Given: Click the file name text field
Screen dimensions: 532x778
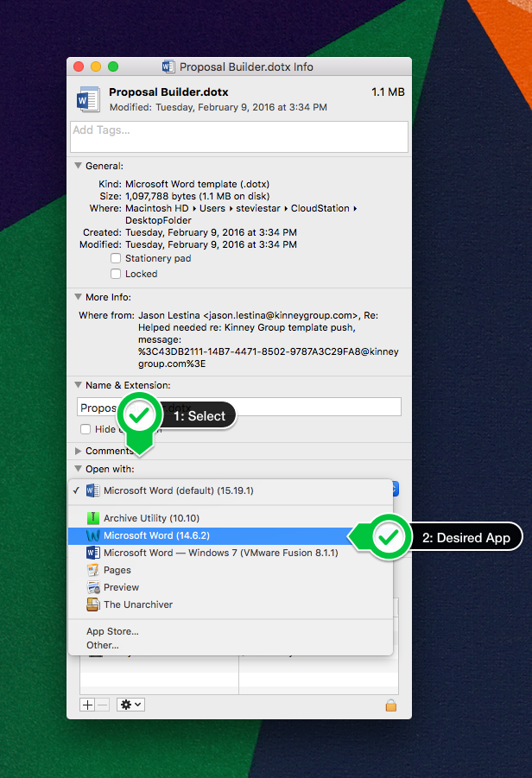Looking at the screenshot, I should 239,407.
